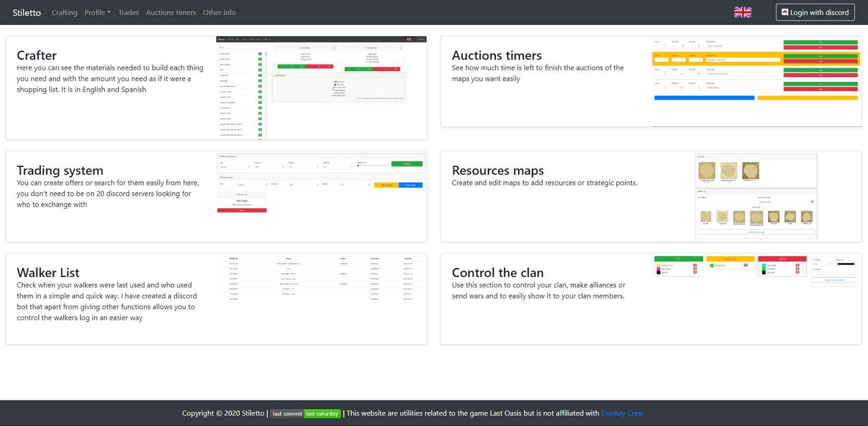Click the Crafter screenshot thumbnail
Viewport: 868px width, 426px height.
click(x=321, y=88)
